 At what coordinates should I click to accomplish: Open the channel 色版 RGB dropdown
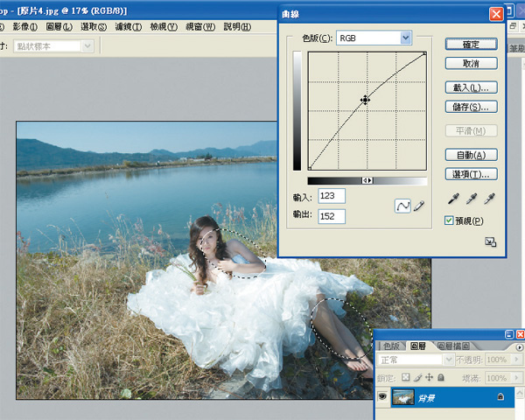[405, 38]
